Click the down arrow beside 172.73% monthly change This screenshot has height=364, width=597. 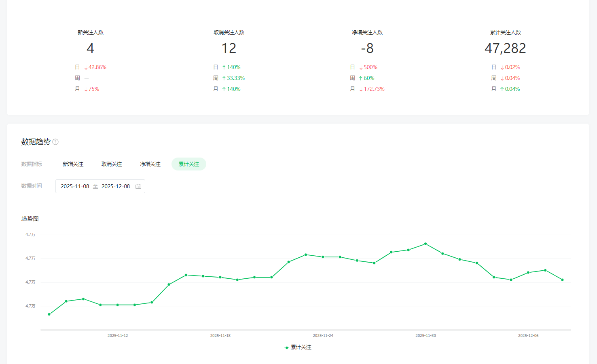coord(361,89)
